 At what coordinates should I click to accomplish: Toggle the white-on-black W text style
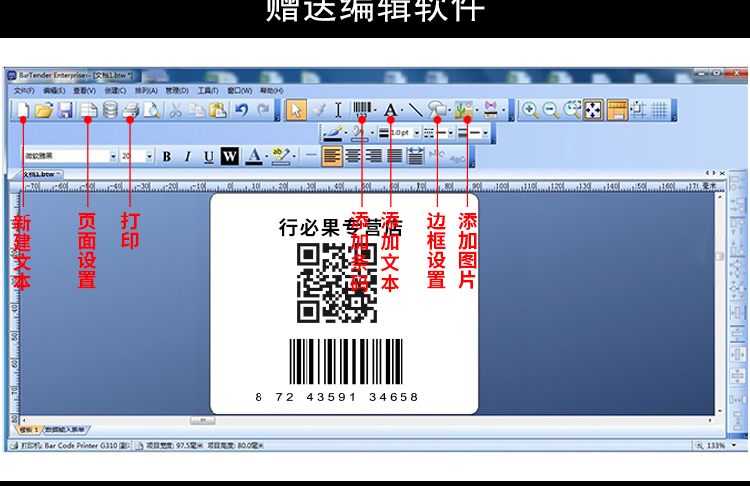[230, 156]
